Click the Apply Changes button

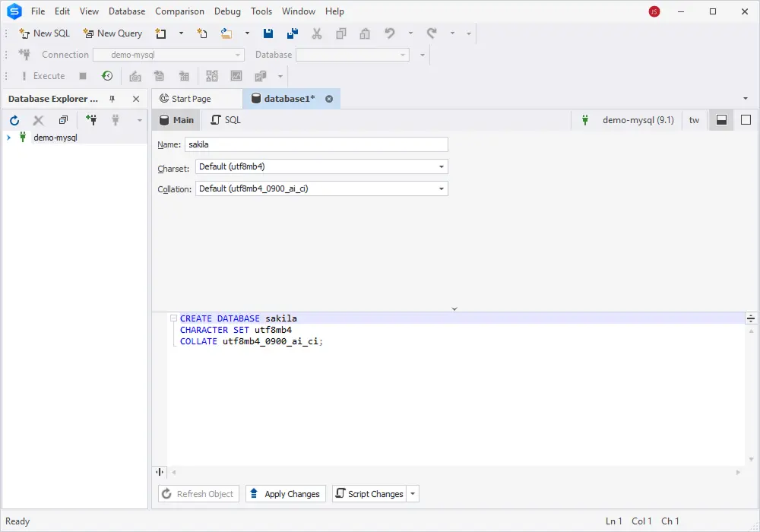(x=286, y=494)
